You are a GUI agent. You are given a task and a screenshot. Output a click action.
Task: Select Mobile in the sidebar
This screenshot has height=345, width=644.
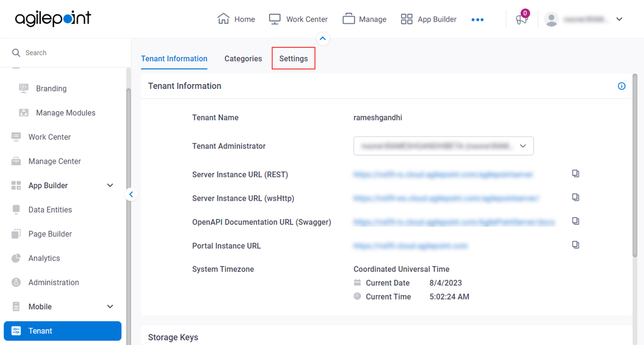click(x=40, y=306)
